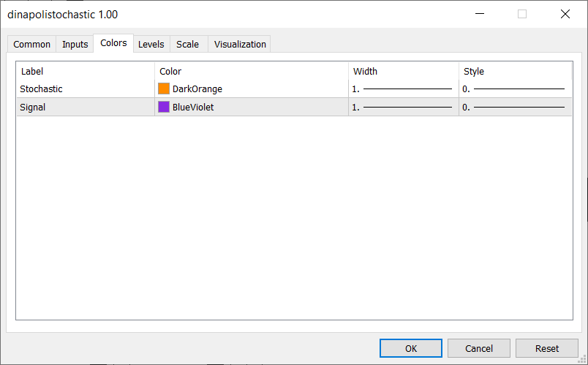Screen dimensions: 588x365
Task: Select the Colors tab
Action: pyautogui.click(x=113, y=43)
